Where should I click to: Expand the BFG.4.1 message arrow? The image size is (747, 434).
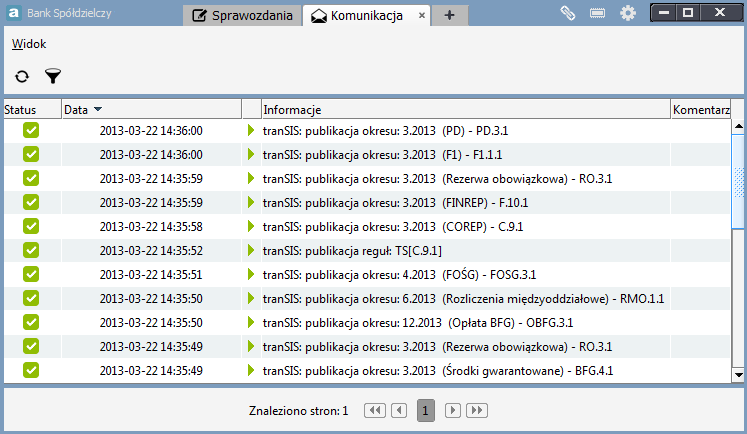point(251,370)
